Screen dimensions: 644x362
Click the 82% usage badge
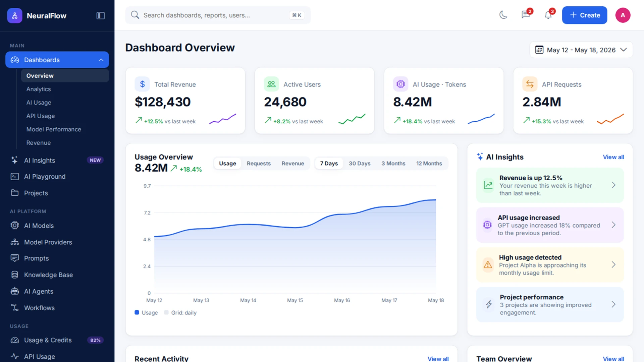tap(95, 340)
